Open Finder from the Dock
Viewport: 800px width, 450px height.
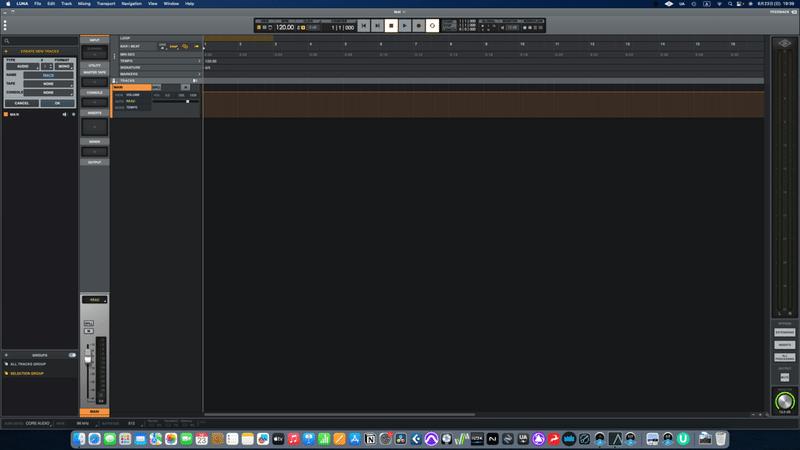pos(79,439)
